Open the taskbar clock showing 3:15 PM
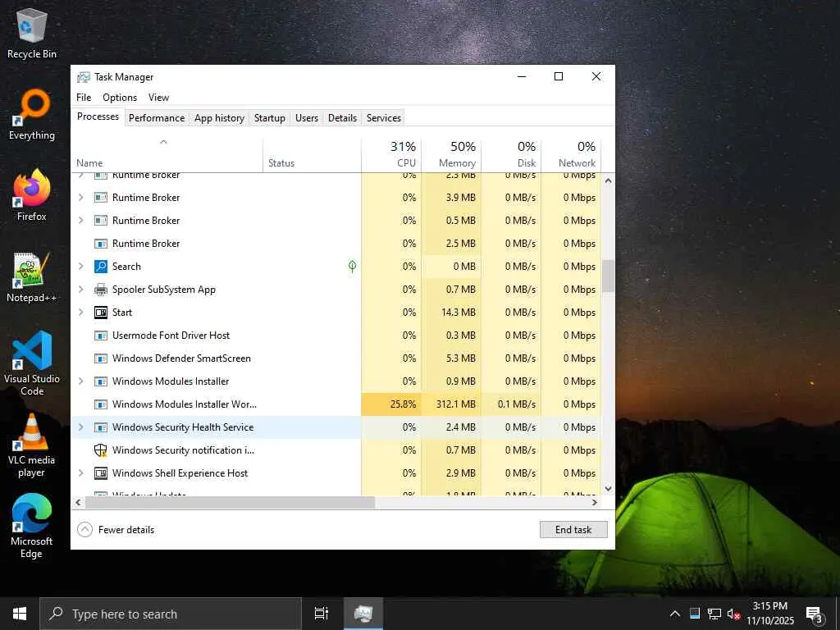The width and height of the screenshot is (840, 630). coord(769,614)
